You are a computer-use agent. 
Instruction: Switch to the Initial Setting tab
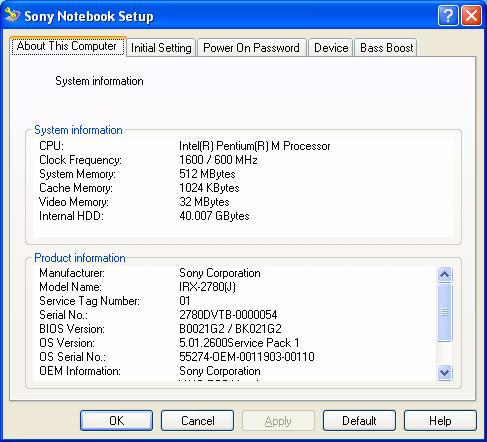click(161, 48)
